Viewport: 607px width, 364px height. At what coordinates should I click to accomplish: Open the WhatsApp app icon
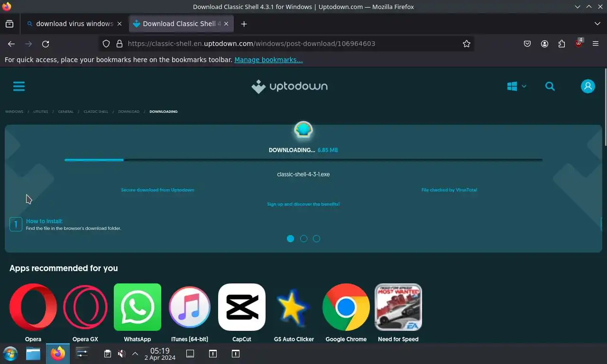(138, 307)
